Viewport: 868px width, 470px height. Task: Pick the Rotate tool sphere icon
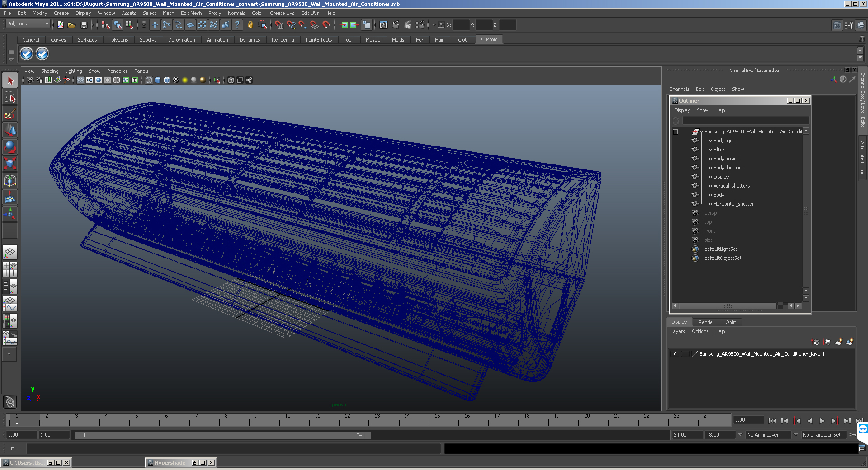point(10,147)
